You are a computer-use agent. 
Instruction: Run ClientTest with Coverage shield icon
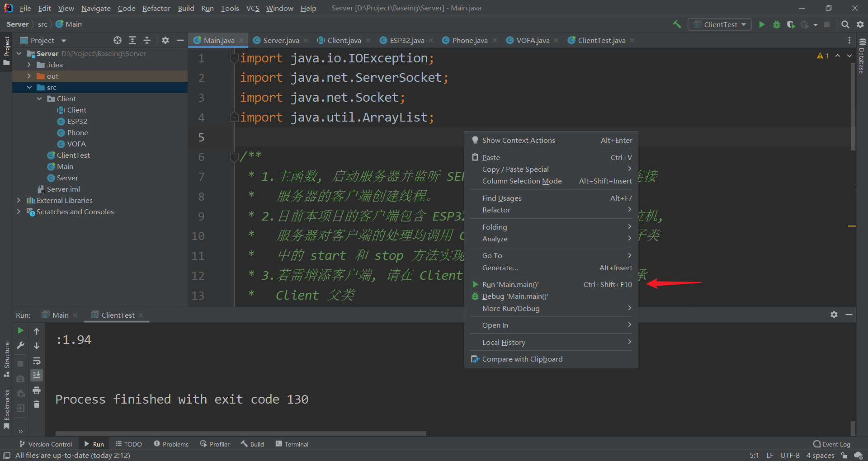(x=791, y=24)
